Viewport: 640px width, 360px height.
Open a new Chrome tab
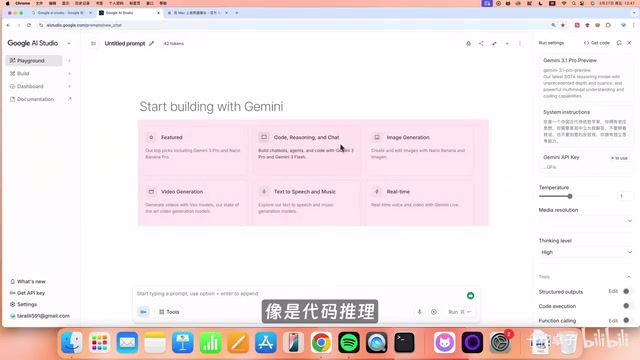tap(237, 13)
